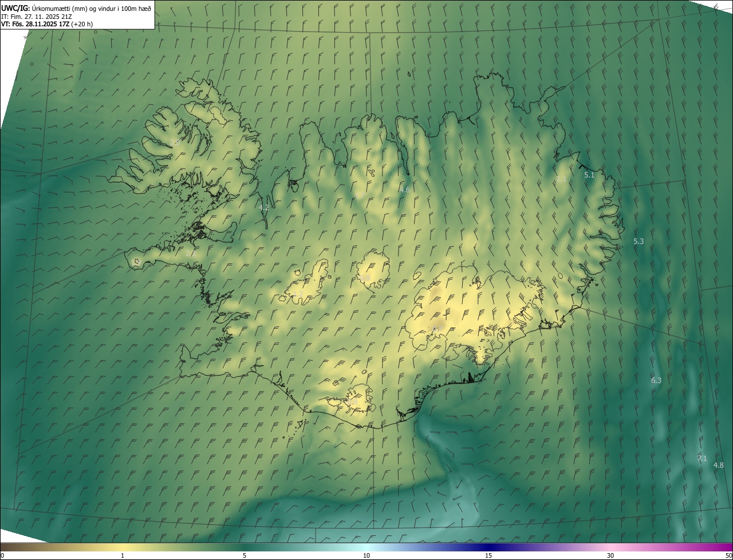Click the 7.1 value label
This screenshot has width=733, height=560.
click(702, 459)
